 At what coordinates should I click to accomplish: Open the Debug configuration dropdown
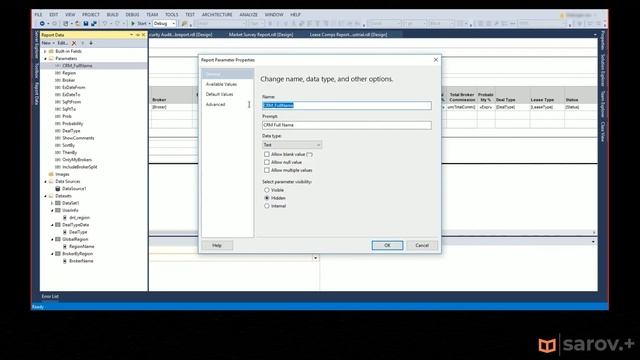click(x=164, y=24)
